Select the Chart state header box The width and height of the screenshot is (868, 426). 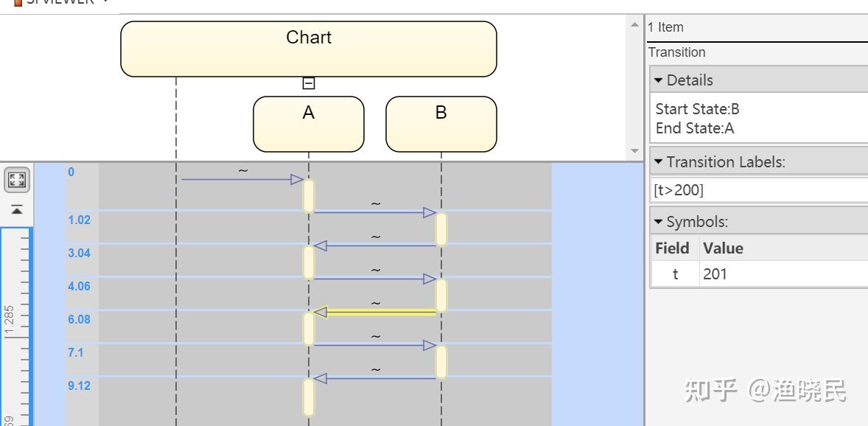[x=308, y=49]
